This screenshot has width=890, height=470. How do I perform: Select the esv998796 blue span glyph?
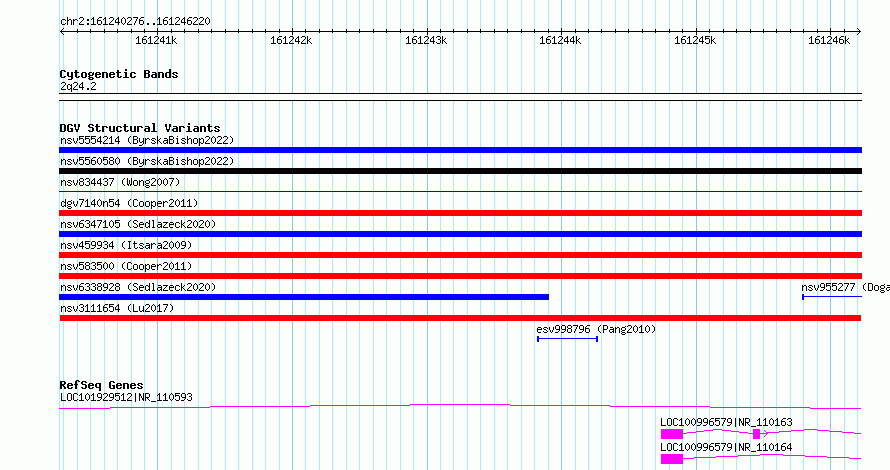click(x=568, y=339)
